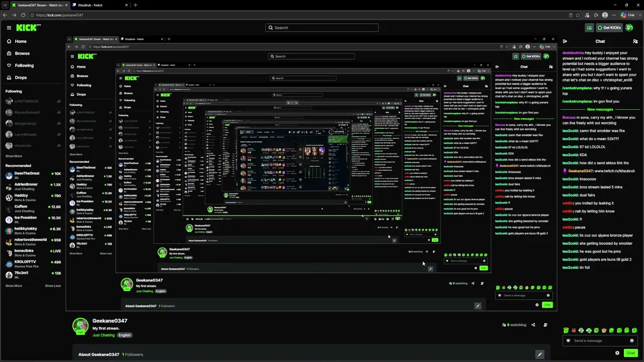644x362 pixels.
Task: Open the Just Chatting category link
Action: (x=104, y=335)
